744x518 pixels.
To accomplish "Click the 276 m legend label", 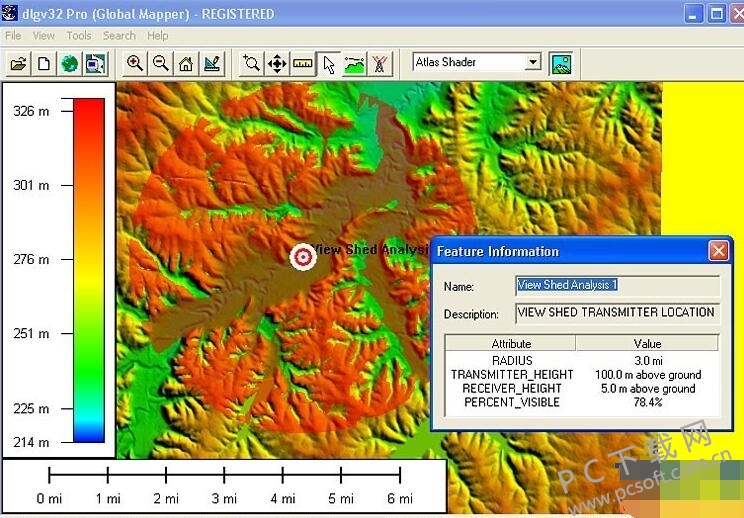I will 31,259.
